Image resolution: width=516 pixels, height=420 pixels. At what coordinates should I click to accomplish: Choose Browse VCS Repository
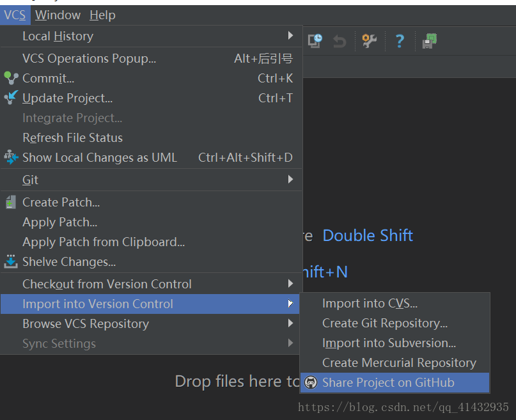coord(151,323)
